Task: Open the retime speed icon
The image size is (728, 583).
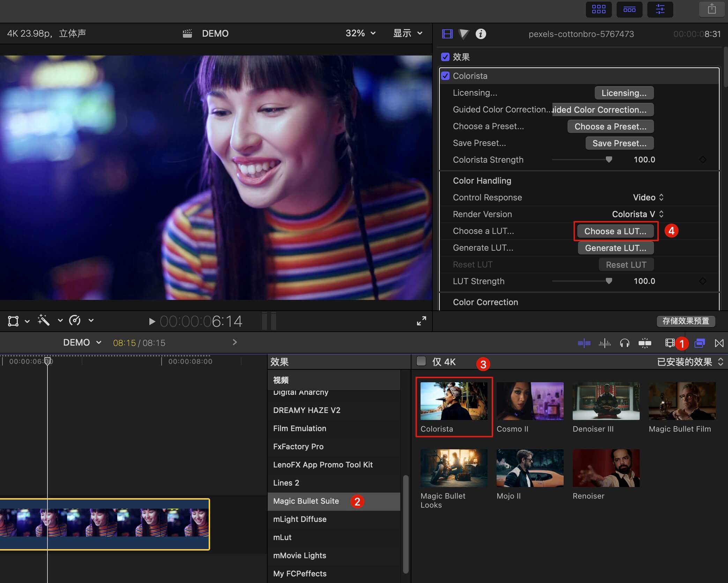Action: (75, 320)
